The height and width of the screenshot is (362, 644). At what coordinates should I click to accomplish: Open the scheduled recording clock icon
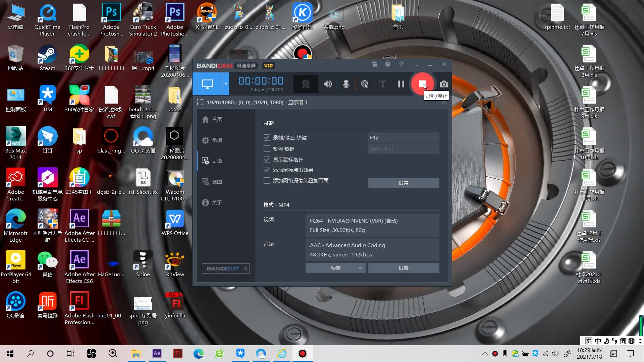click(388, 64)
